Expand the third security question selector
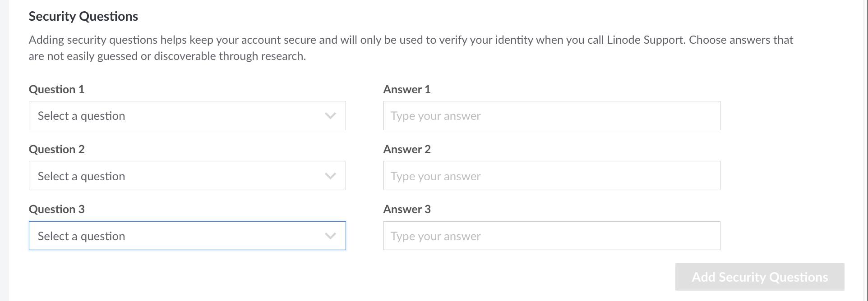Viewport: 868px width, 301px height. pos(187,236)
